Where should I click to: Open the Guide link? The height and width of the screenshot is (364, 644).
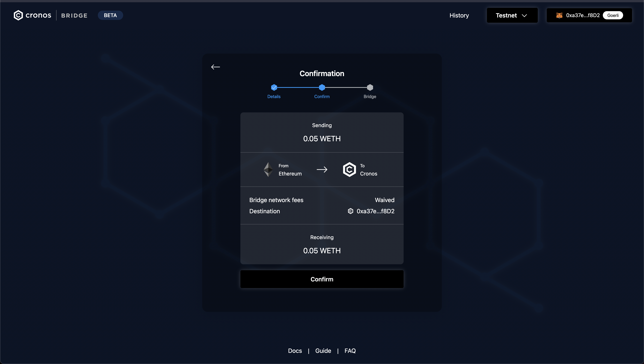pyautogui.click(x=323, y=351)
